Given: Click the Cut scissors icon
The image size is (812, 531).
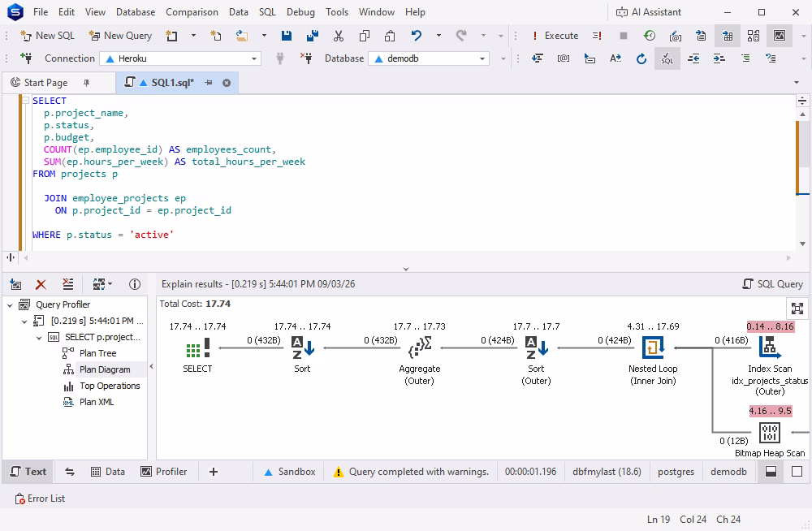Looking at the screenshot, I should (338, 36).
